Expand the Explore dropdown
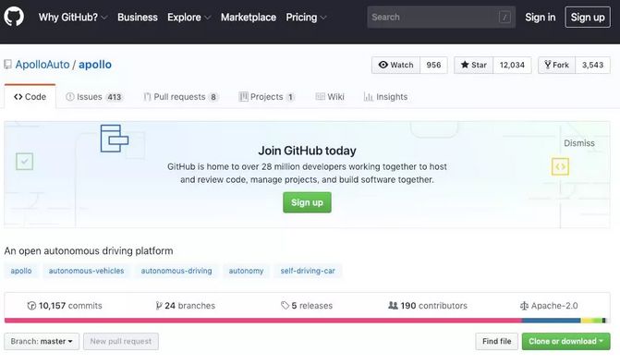This screenshot has height=364, width=620. (188, 18)
